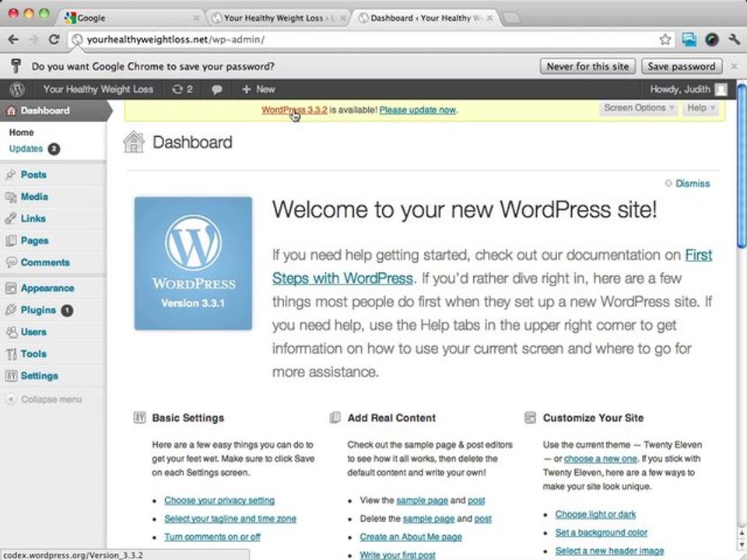Click the Media icon in sidebar
The width and height of the screenshot is (747, 560).
coord(11,197)
